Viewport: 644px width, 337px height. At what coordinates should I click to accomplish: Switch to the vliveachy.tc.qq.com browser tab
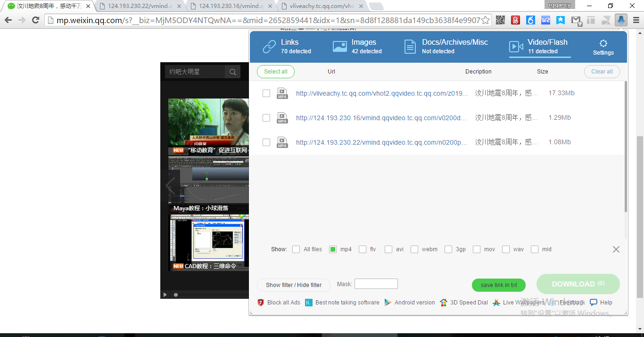click(322, 6)
